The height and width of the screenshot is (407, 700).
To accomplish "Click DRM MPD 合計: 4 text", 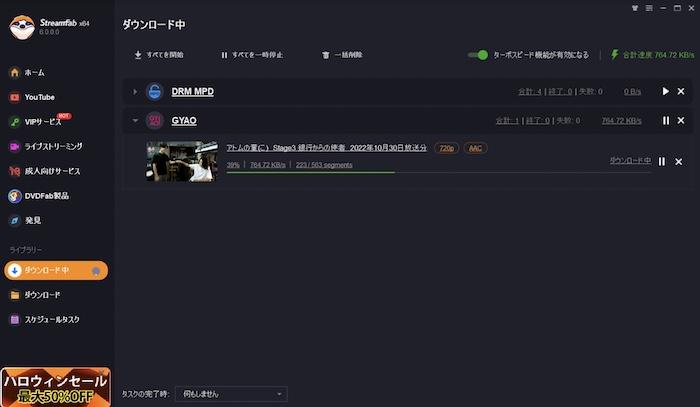I will pos(529,91).
